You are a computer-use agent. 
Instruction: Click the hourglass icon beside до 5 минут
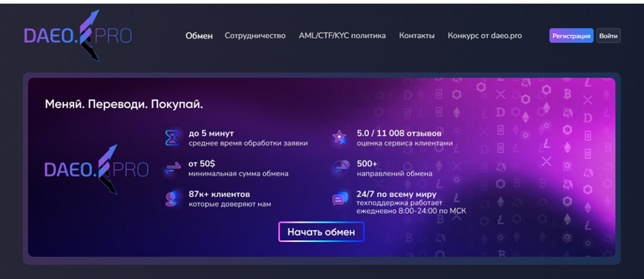(x=172, y=138)
